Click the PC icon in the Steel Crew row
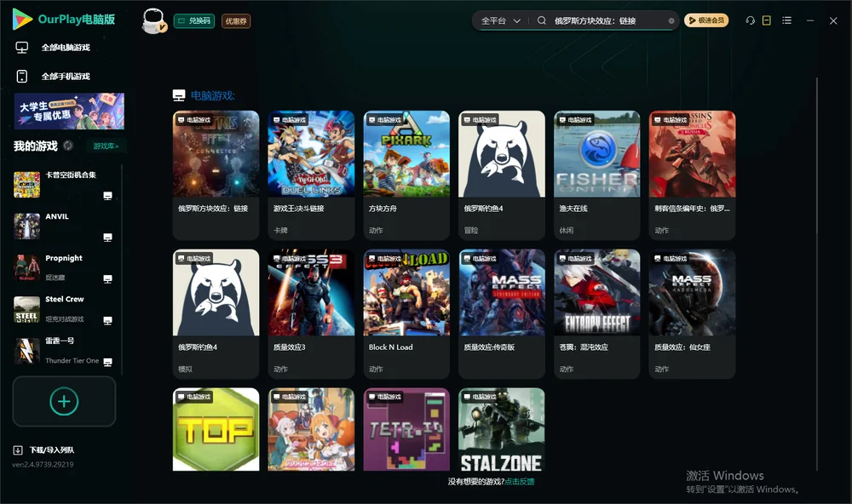This screenshot has width=852, height=504. [x=107, y=320]
